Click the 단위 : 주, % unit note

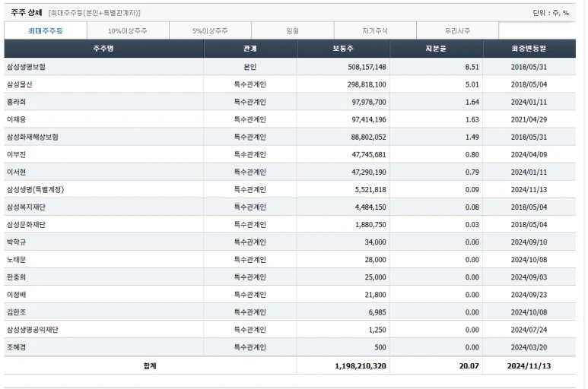click(551, 13)
